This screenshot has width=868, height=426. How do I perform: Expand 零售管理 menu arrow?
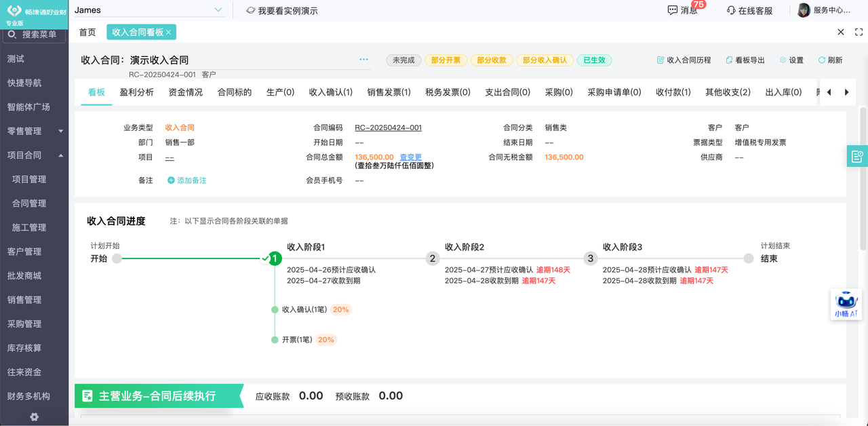click(x=60, y=131)
